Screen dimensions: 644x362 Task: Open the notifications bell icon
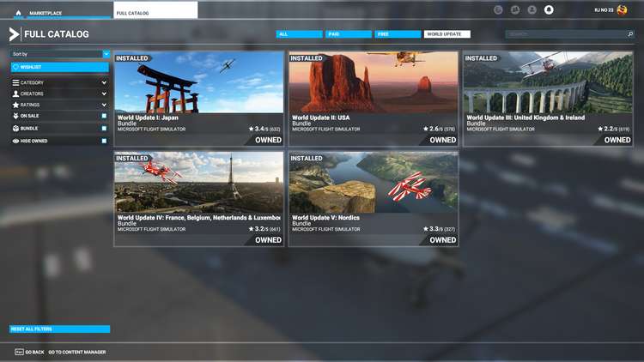pos(549,10)
